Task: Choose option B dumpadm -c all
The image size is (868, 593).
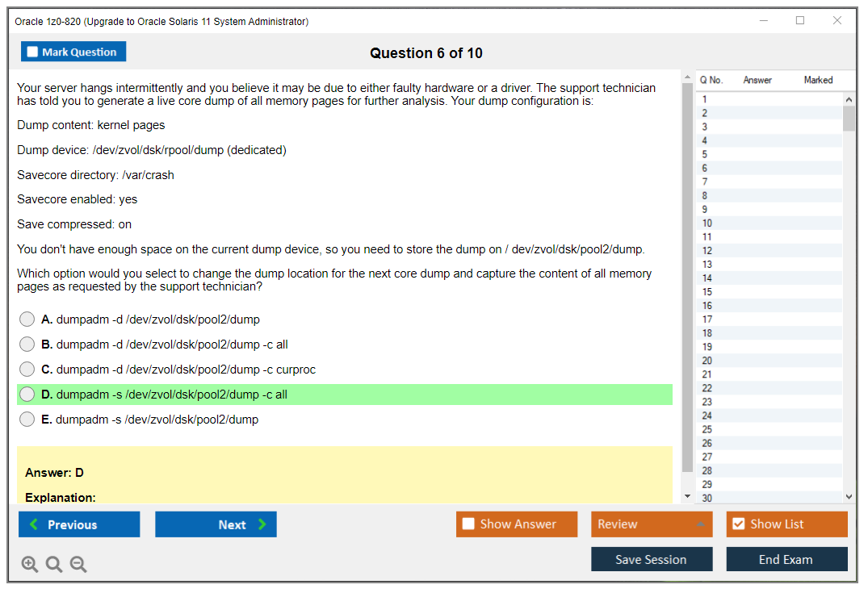Action: [x=27, y=345]
